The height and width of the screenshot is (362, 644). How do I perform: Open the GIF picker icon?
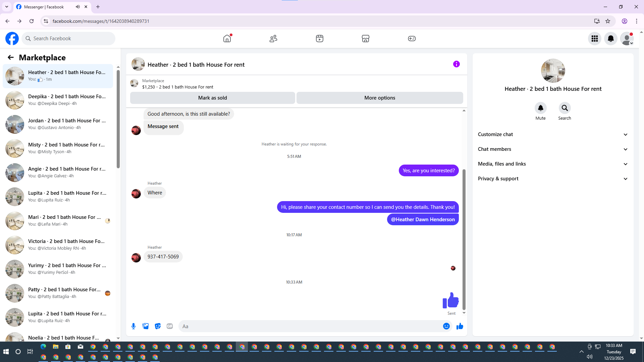[170, 326]
